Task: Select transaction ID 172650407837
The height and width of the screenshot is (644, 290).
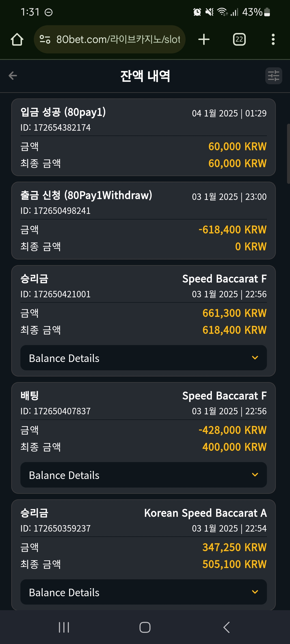Action: click(x=56, y=411)
